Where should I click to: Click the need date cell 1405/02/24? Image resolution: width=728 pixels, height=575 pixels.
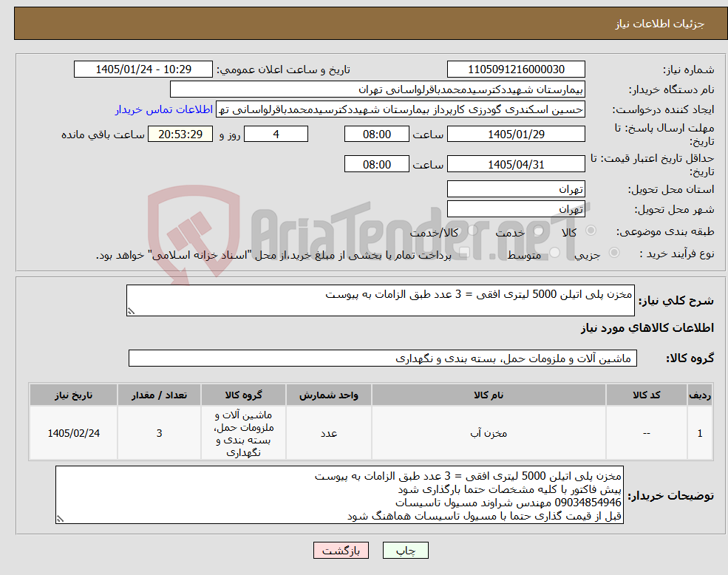(73, 433)
